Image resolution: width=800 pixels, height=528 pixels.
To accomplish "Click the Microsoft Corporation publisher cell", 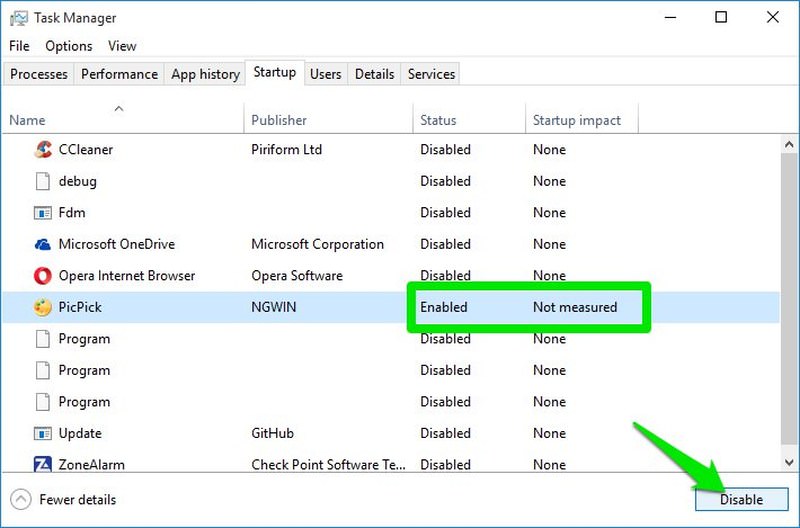I will point(317,244).
